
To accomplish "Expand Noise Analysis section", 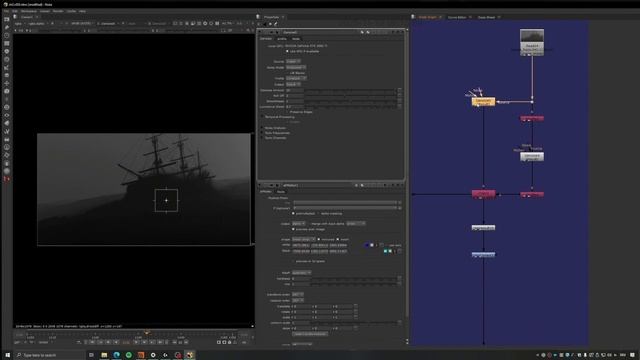I will 262,128.
